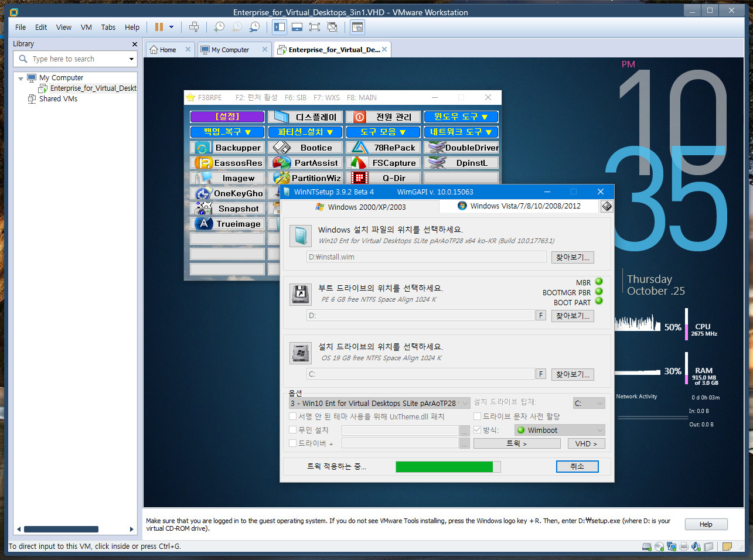The image size is (753, 560).
Task: Cancel the operation with 취소 button
Action: [x=577, y=466]
